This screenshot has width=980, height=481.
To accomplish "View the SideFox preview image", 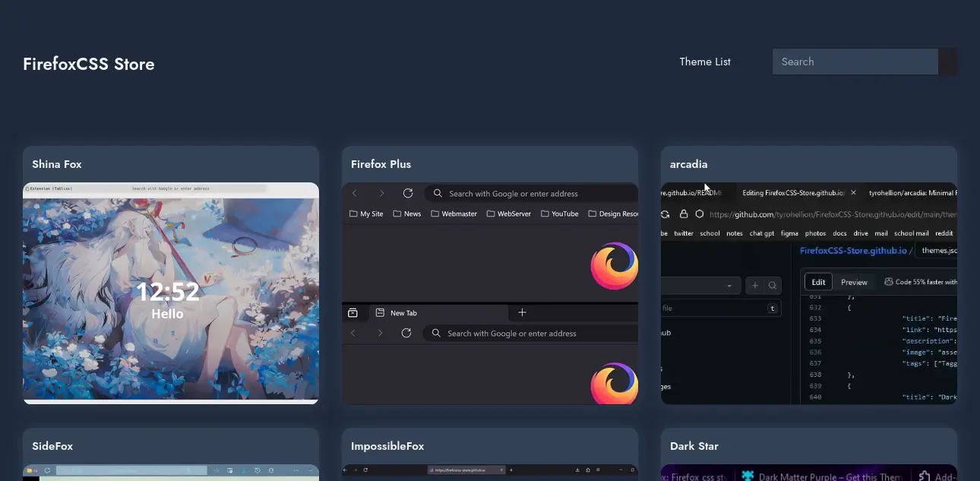I will [171, 473].
